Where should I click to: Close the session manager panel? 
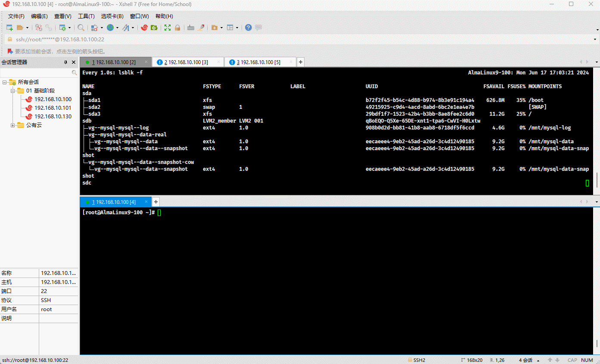(x=74, y=62)
